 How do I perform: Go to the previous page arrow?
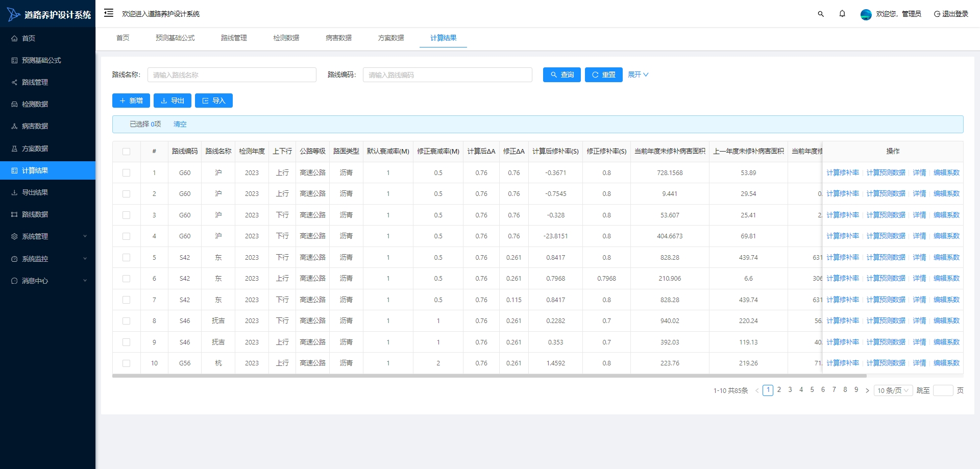(x=757, y=390)
